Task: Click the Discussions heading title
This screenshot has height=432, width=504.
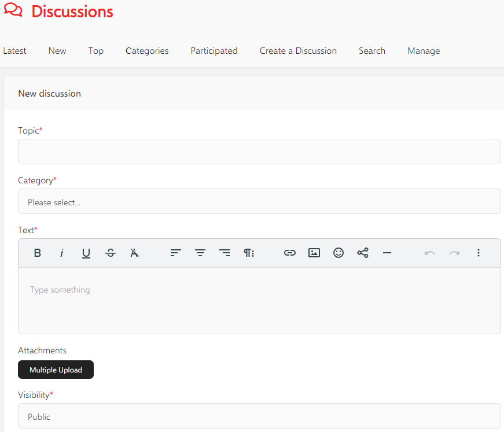Action: coord(72,11)
